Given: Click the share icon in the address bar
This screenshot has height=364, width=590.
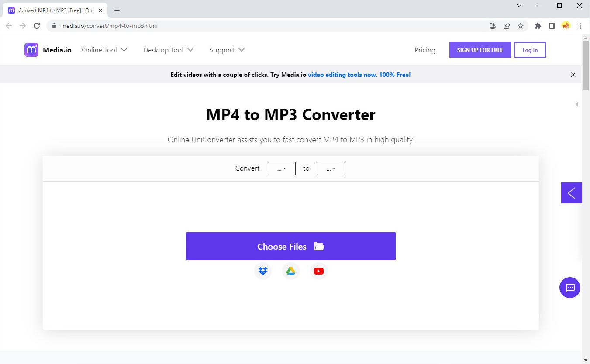Looking at the screenshot, I should point(507,26).
